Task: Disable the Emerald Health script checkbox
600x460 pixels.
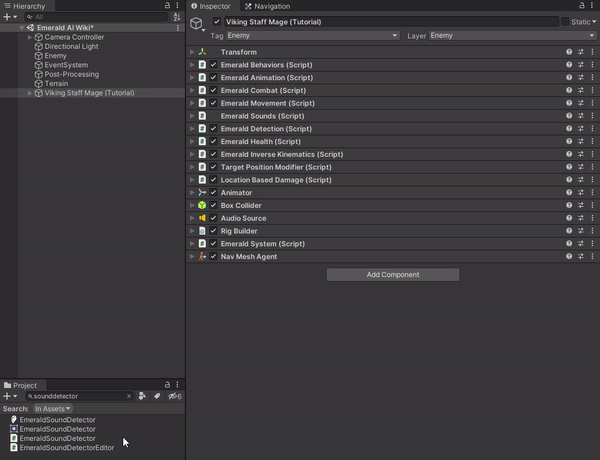Action: [213, 142]
